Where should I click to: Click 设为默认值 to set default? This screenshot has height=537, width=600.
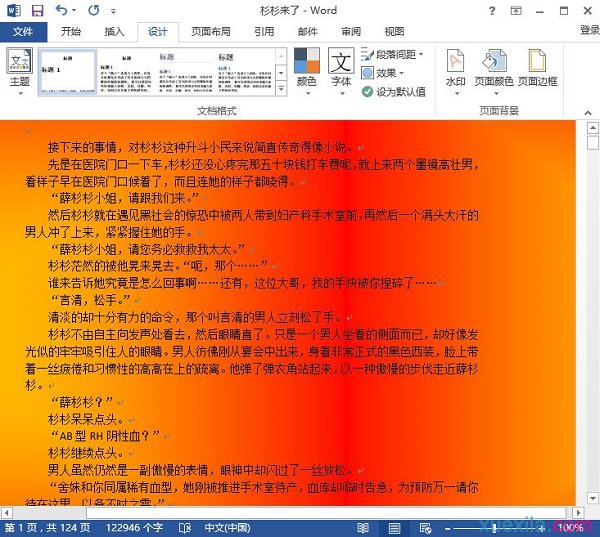394,91
